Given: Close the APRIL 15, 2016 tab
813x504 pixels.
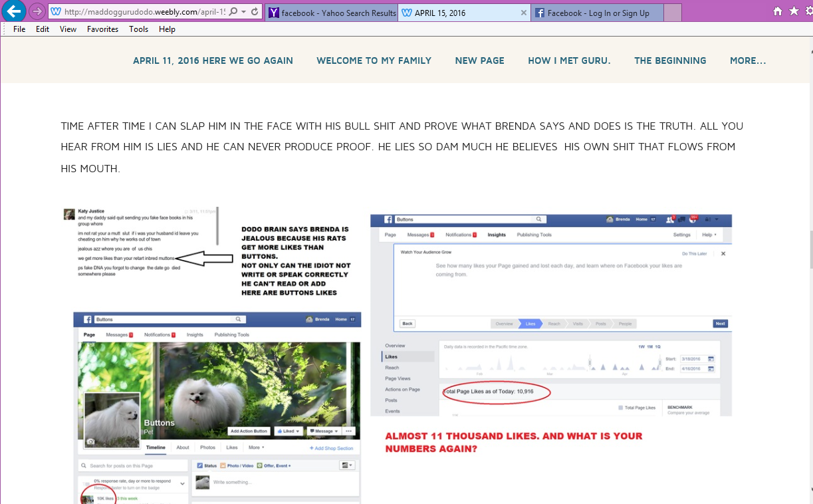Looking at the screenshot, I should 524,13.
